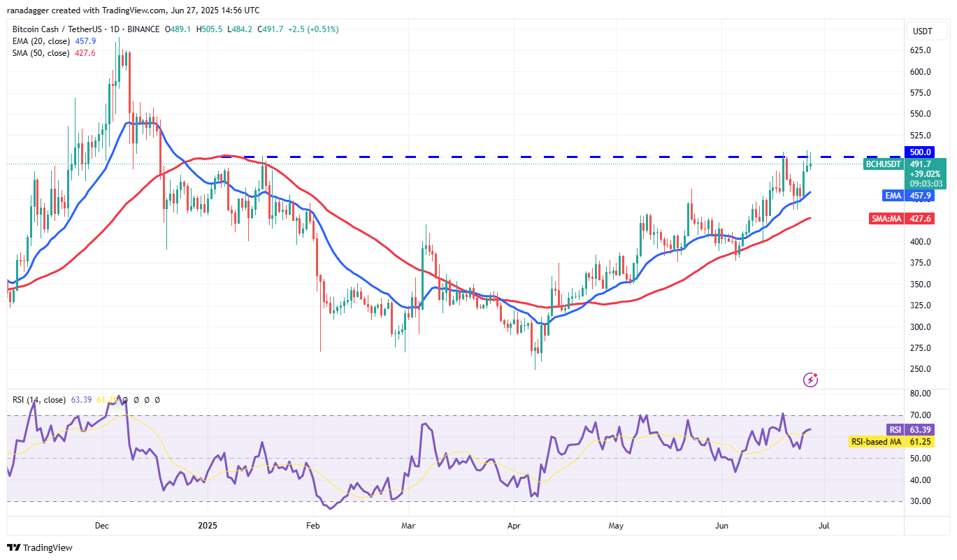Viewport: 957px width, 560px height.
Task: Click the purple RSI axis label
Action: pyautogui.click(x=895, y=430)
